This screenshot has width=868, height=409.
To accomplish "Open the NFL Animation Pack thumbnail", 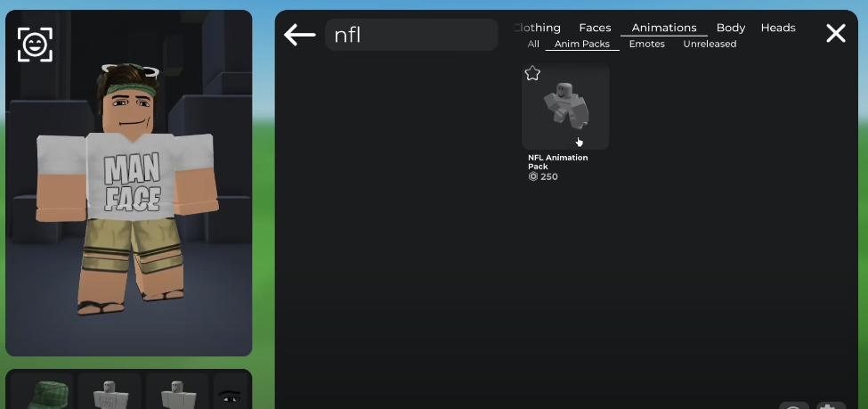I will click(565, 106).
